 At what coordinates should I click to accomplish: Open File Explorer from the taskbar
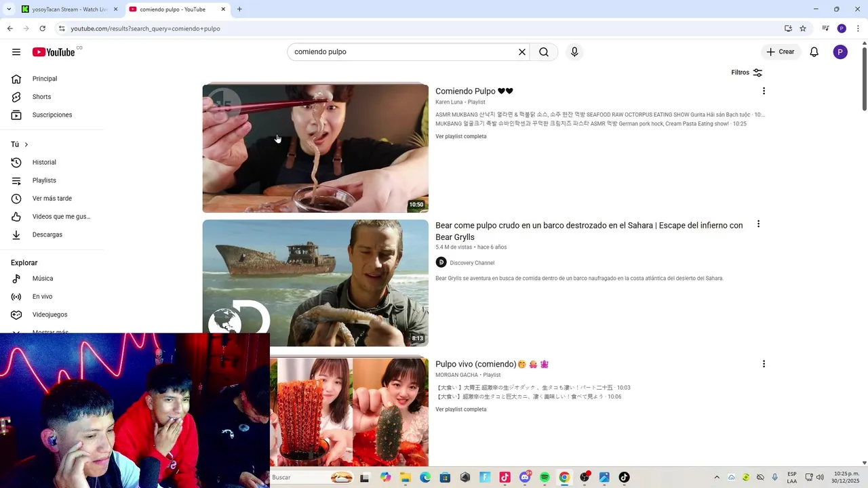[405, 477]
